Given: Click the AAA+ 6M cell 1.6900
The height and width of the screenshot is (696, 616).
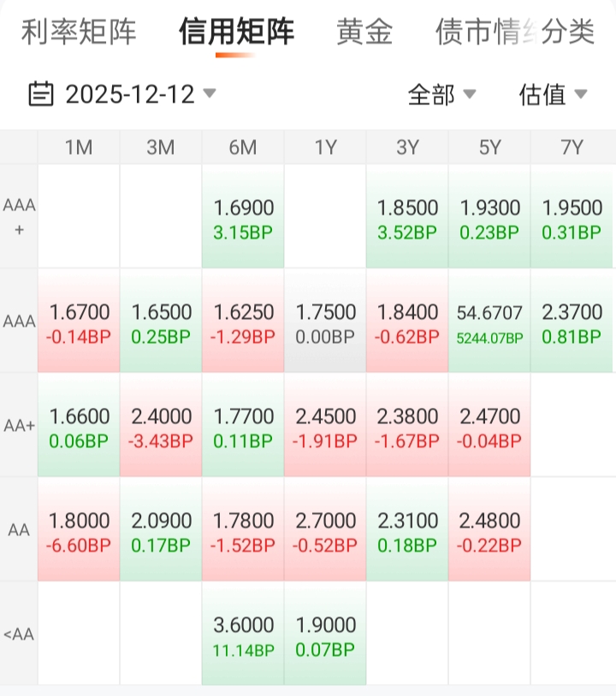Looking at the screenshot, I should (243, 217).
